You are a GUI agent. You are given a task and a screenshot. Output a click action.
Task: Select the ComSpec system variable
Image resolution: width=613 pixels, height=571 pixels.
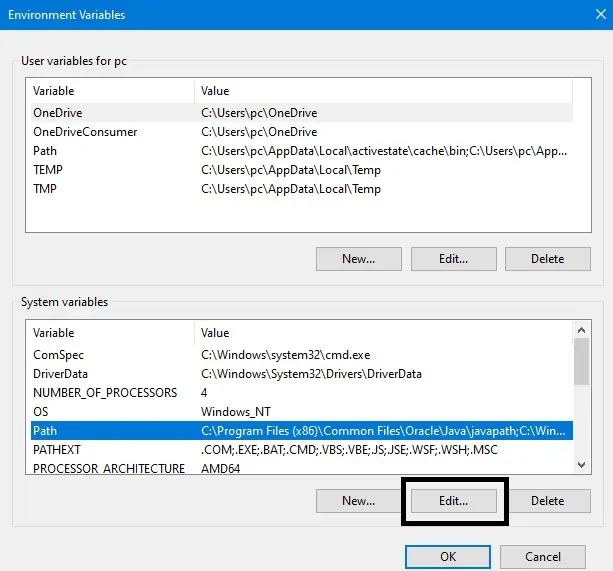[302, 355]
